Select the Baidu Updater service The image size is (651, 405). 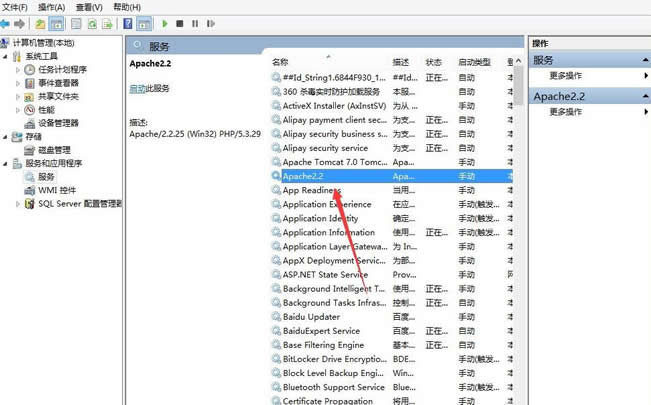[x=392, y=317]
